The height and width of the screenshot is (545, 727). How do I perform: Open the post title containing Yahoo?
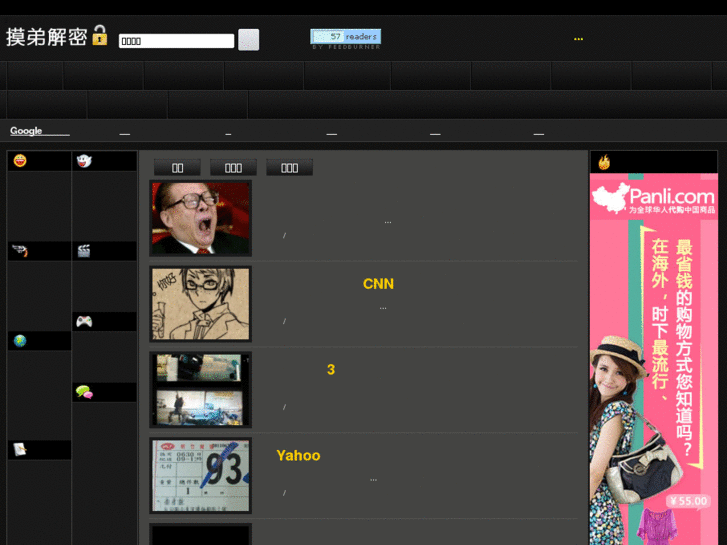tap(298, 455)
